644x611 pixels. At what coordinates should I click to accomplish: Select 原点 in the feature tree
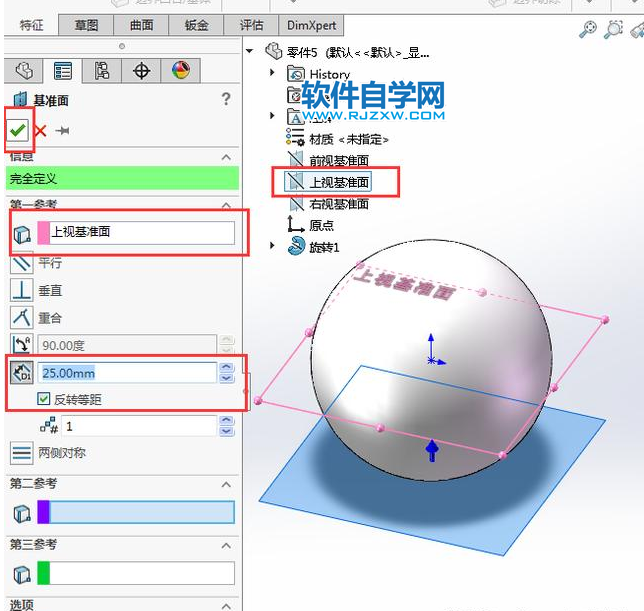(310, 225)
